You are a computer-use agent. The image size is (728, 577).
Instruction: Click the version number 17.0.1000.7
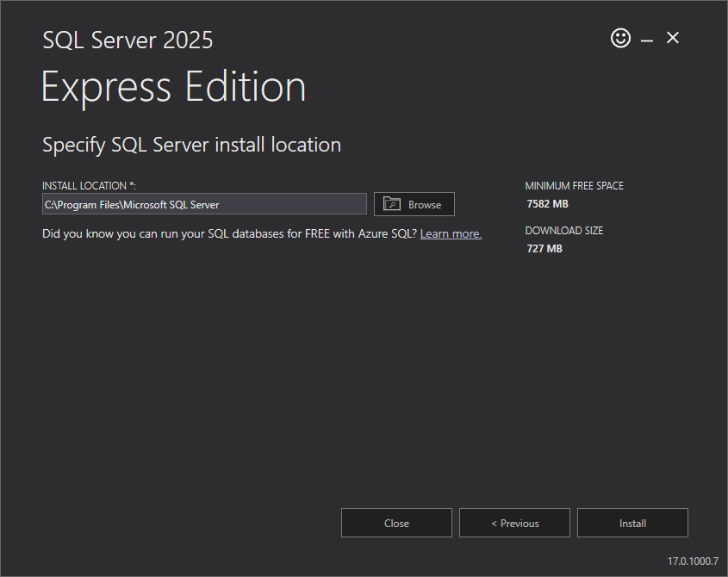tap(693, 561)
